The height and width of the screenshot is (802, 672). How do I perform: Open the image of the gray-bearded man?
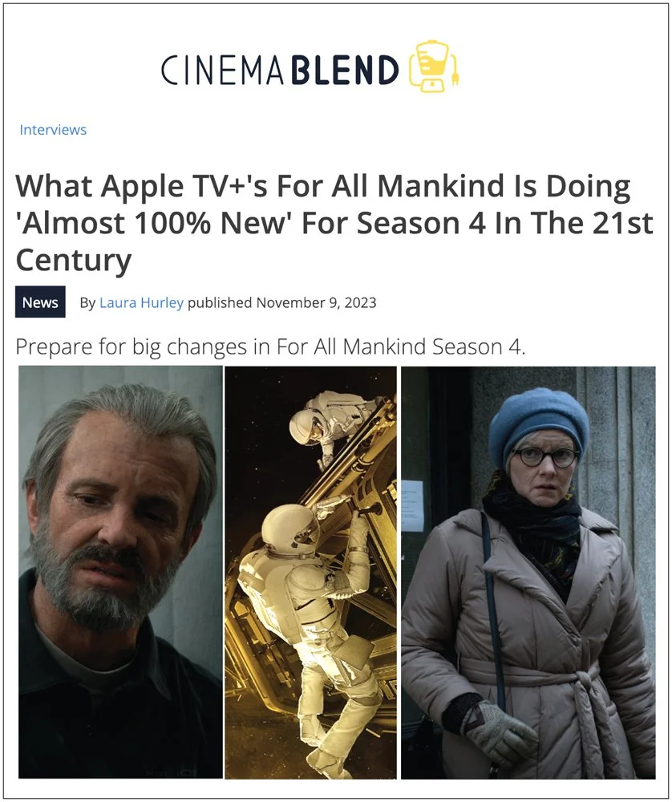point(121,573)
